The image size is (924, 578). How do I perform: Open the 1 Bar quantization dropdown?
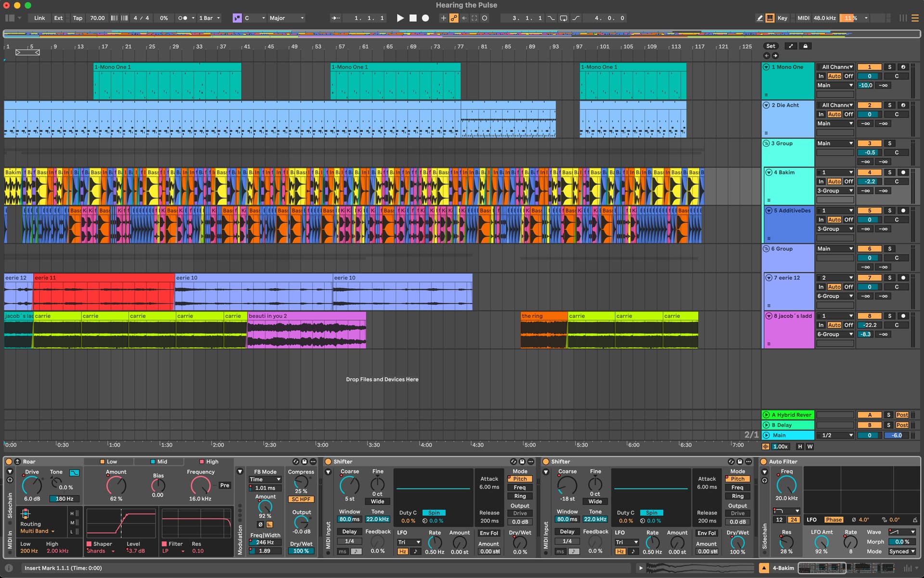pyautogui.click(x=209, y=18)
